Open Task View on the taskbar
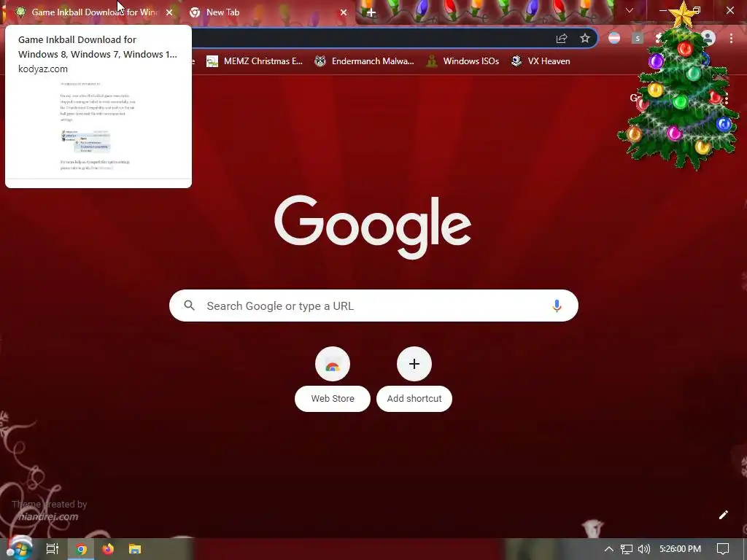 (x=53, y=549)
